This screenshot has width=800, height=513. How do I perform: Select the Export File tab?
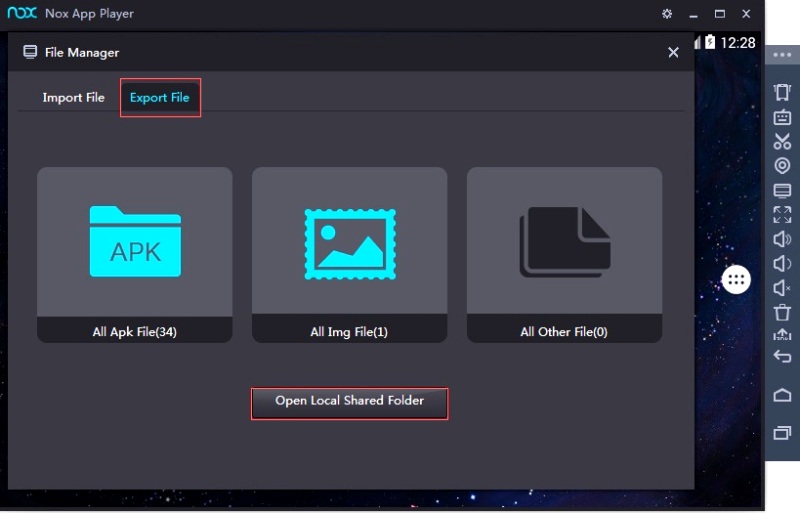pos(160,97)
